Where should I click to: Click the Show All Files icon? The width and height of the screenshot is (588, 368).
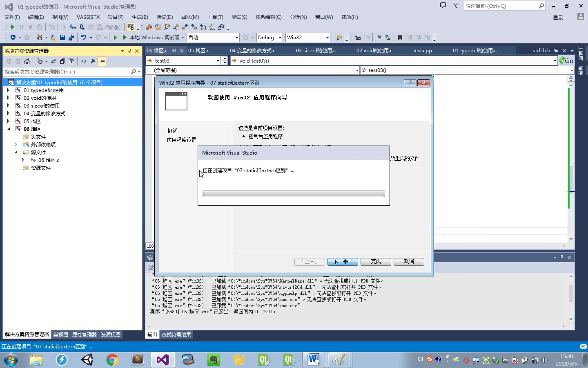coord(71,61)
